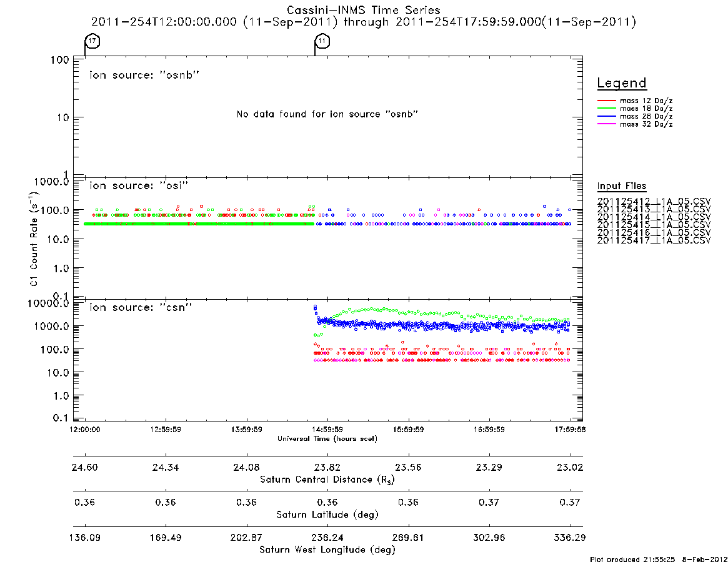Image resolution: width=728 pixels, height=562 pixels.
Task: Click the Legend heading
Action: (x=622, y=83)
